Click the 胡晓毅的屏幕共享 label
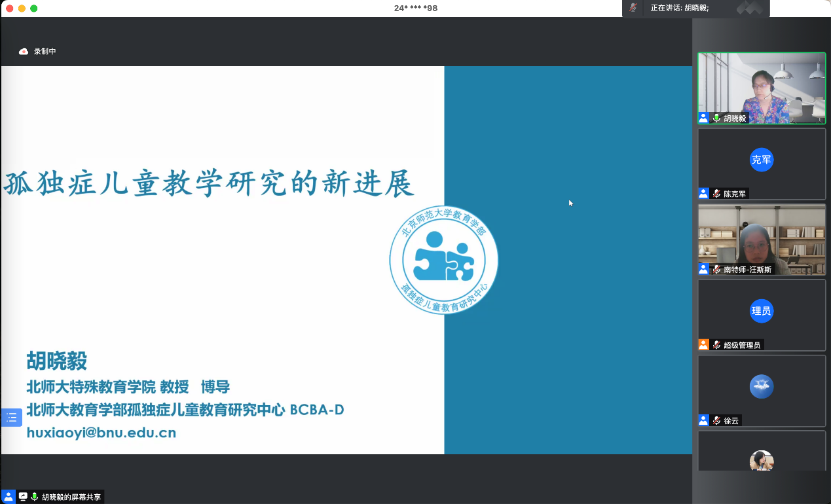Screen dimensions: 831x504 point(71,497)
